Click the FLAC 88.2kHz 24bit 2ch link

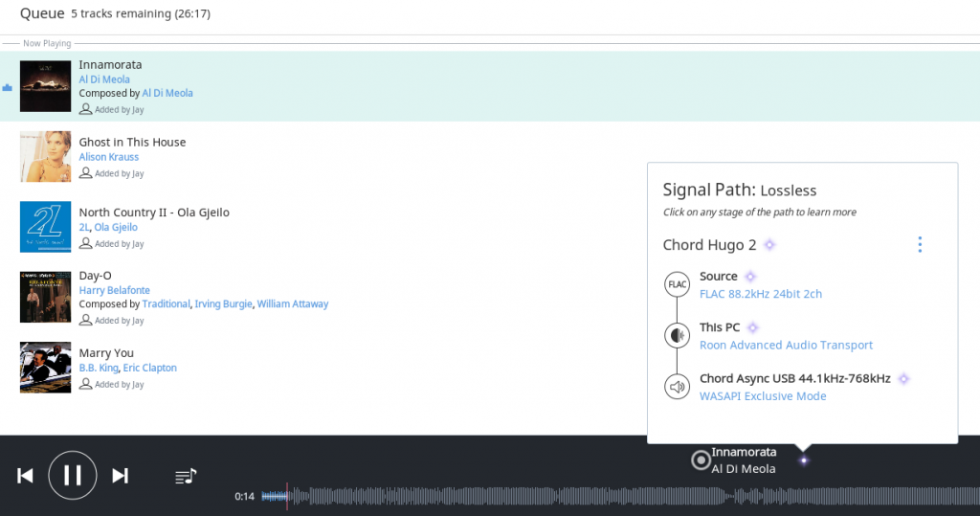click(761, 294)
